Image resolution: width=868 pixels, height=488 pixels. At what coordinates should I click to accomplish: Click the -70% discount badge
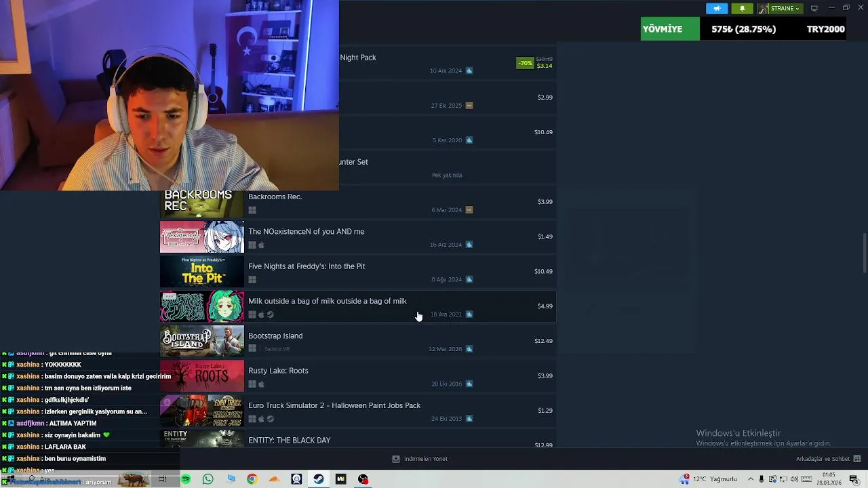click(525, 63)
